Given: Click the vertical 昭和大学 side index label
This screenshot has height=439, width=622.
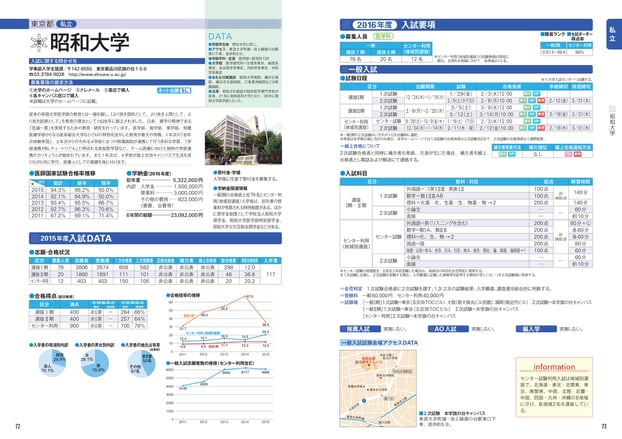Looking at the screenshot, I should click(612, 125).
